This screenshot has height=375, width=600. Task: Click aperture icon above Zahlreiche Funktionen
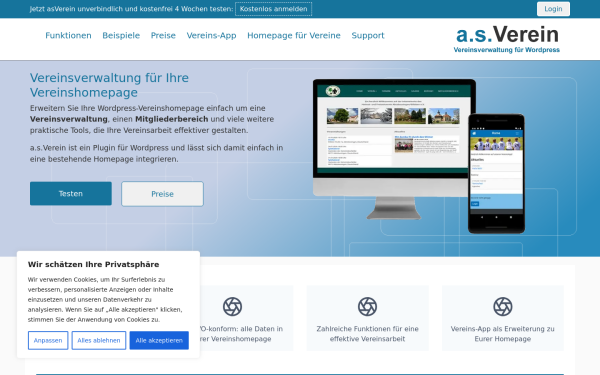367,307
